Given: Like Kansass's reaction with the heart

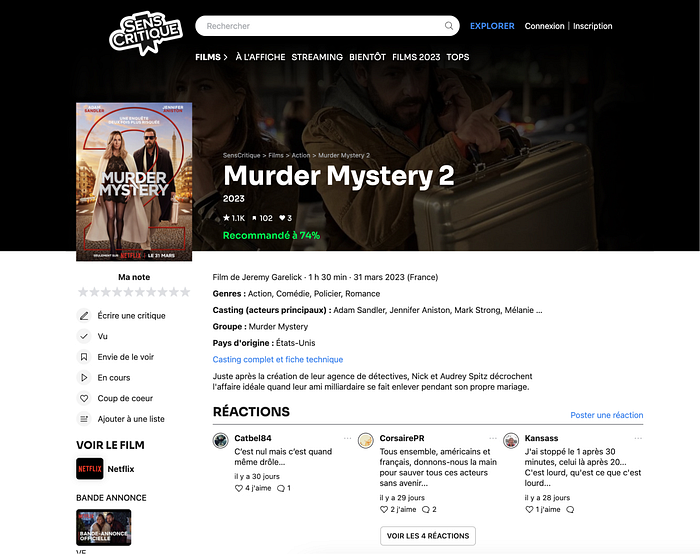Looking at the screenshot, I should (529, 509).
